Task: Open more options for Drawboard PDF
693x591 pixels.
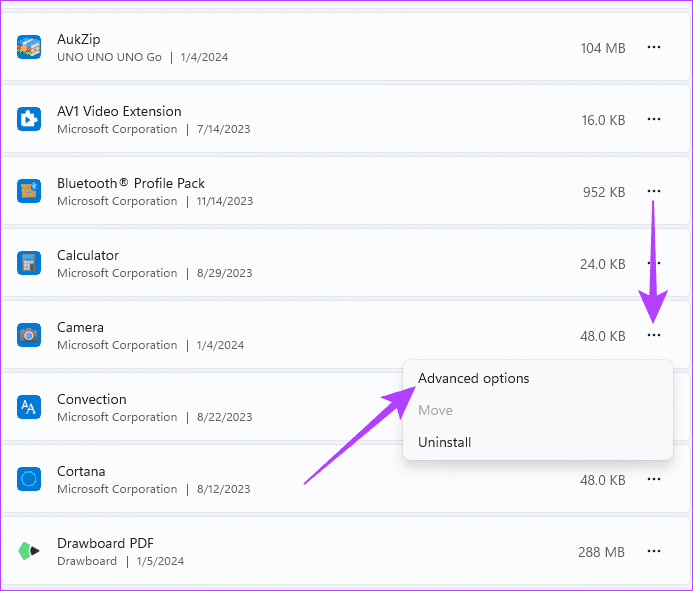Action: click(654, 551)
